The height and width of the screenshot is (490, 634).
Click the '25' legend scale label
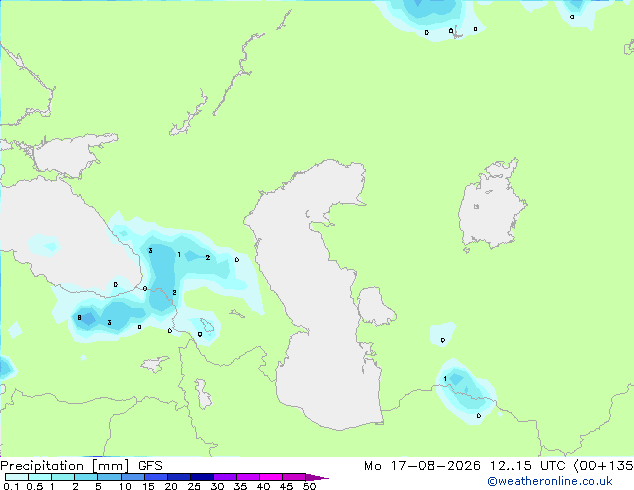point(194,486)
